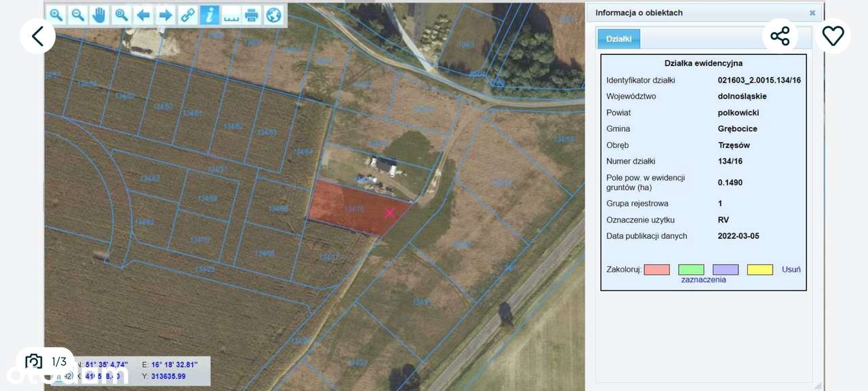This screenshot has width=868, height=391.
Task: Toggle the object information 'i' tool
Action: point(209,15)
